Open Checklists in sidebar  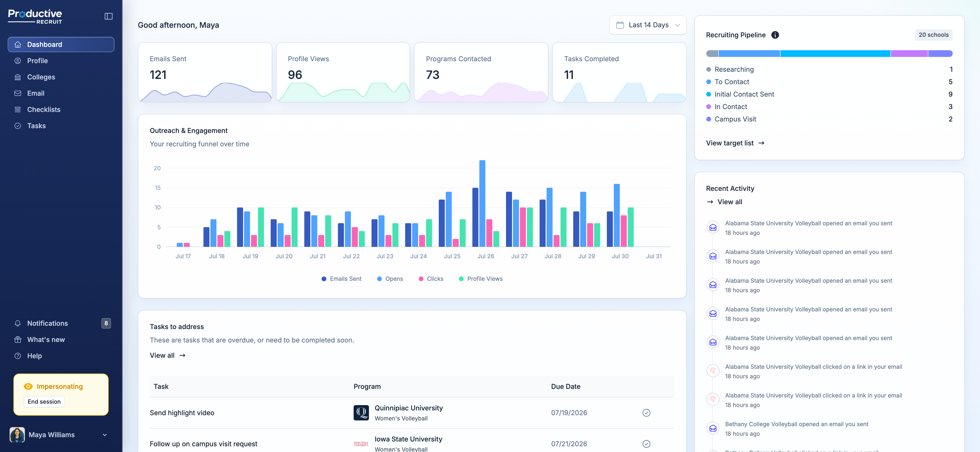61,110
